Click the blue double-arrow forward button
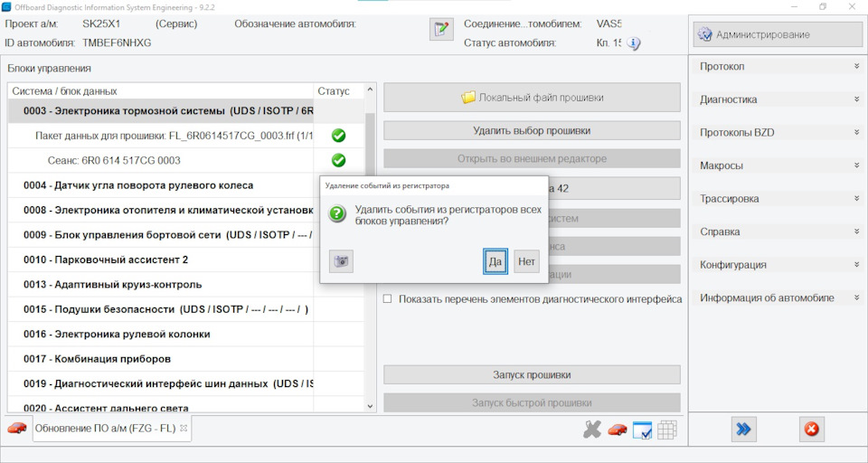 coord(744,430)
